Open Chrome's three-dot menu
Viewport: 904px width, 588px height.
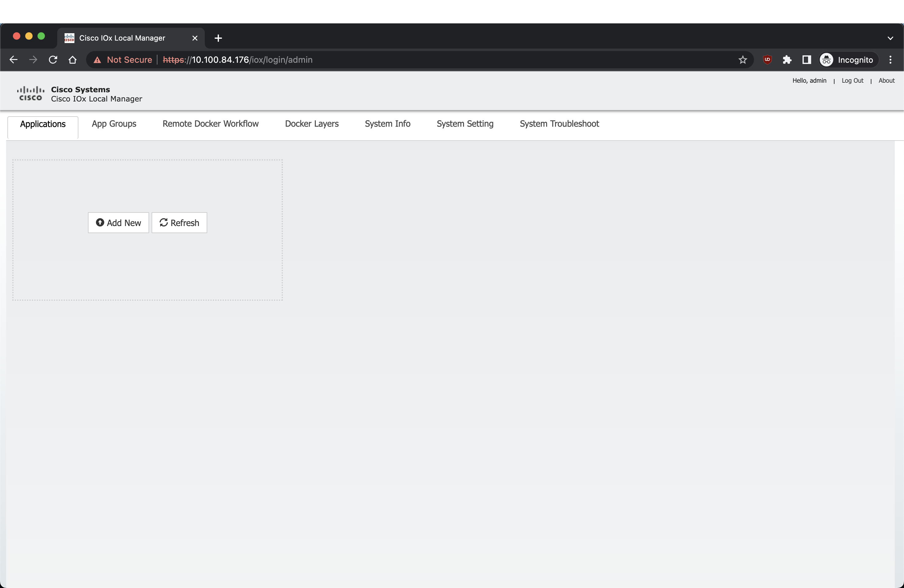(x=890, y=60)
